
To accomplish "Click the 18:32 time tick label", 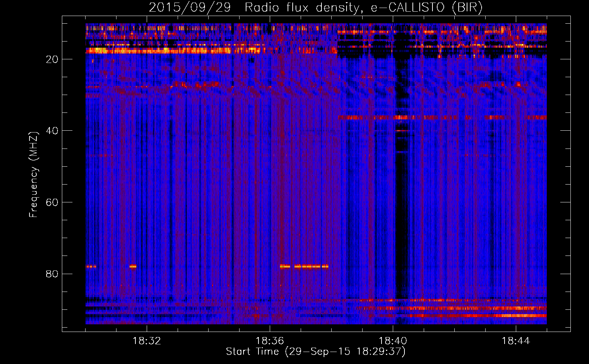I will pos(147,341).
